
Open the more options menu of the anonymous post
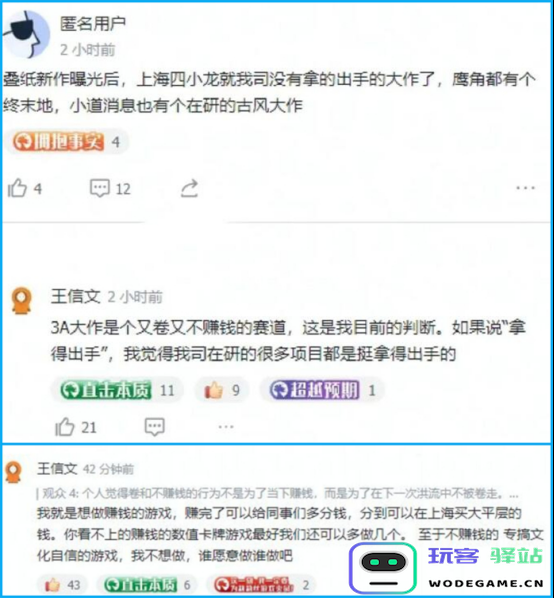(x=525, y=188)
